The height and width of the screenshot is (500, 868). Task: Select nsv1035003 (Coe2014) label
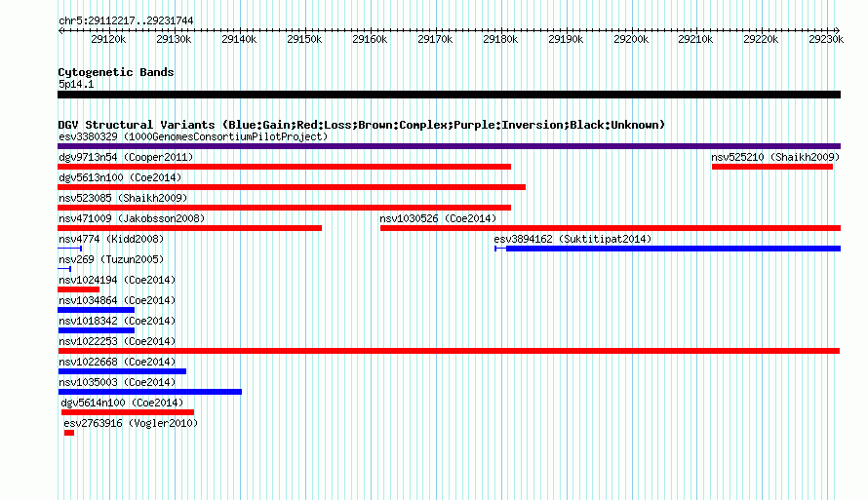coord(117,382)
